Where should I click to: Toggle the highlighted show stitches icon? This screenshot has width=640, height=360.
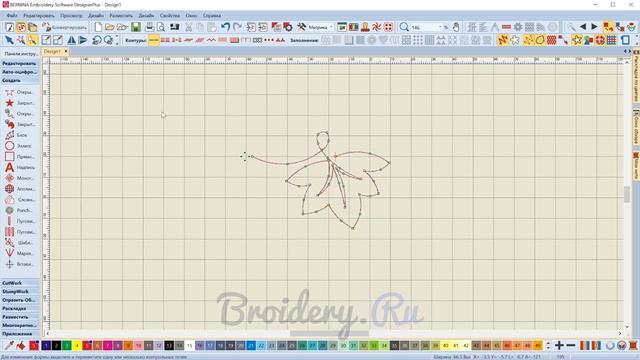[503, 40]
